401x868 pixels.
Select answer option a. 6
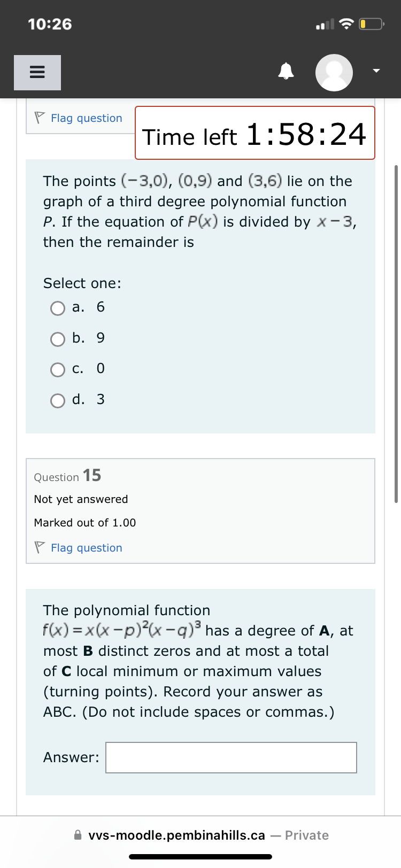(x=57, y=308)
